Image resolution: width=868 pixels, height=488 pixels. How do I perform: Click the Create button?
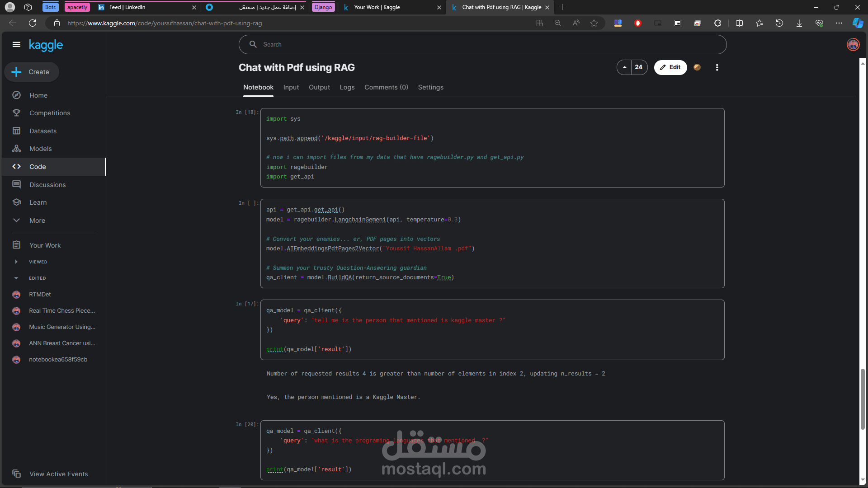pyautogui.click(x=32, y=72)
